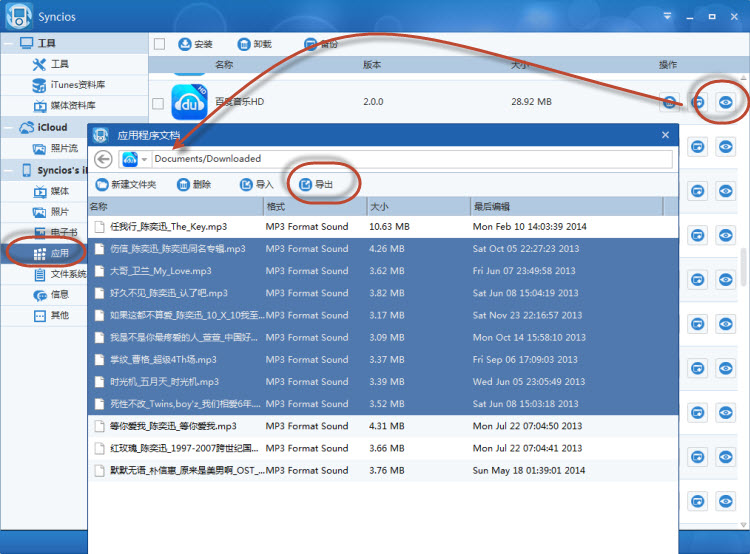Select file 掌纹_曹格_超级4Th场.mp3
Viewport: 750px width, 554px height.
383,360
